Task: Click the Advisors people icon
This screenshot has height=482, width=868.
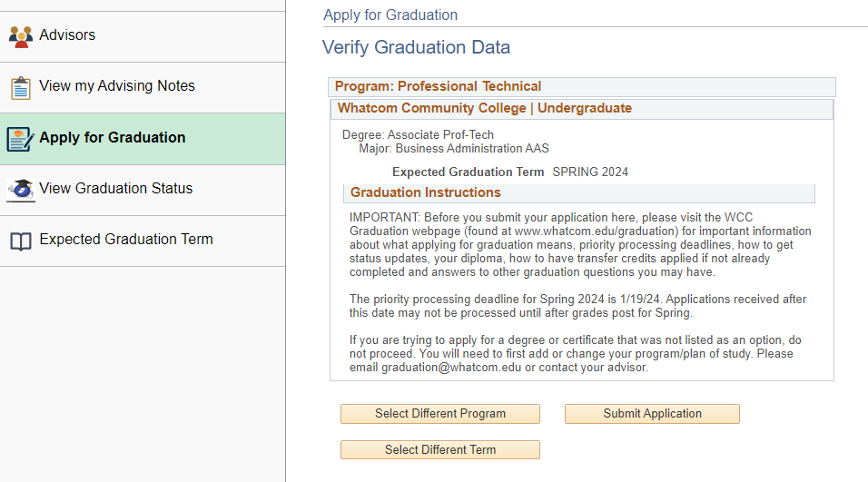Action: click(21, 36)
